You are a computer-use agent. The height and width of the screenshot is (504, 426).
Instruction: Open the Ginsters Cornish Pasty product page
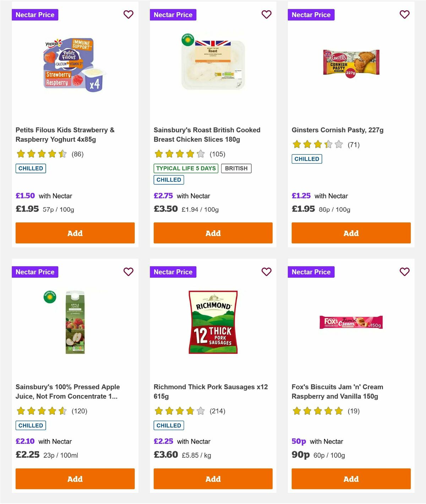click(x=337, y=130)
